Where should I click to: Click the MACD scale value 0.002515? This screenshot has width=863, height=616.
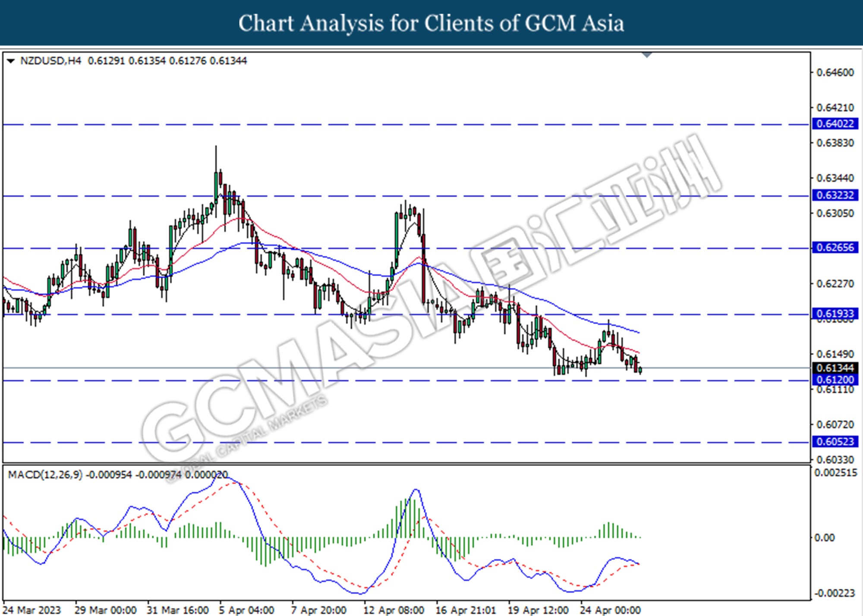[835, 473]
